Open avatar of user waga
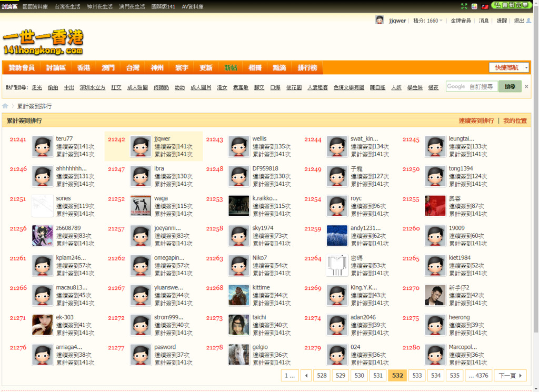 141,206
